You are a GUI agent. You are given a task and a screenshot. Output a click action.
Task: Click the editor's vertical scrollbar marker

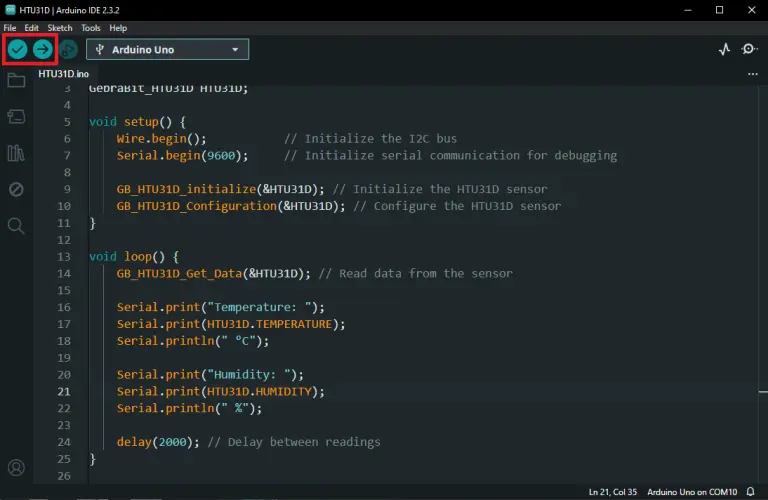click(763, 392)
